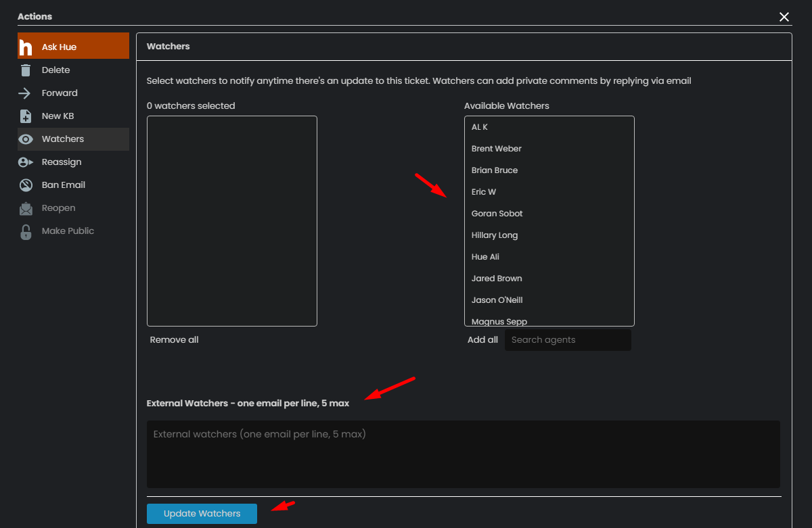Image resolution: width=812 pixels, height=528 pixels.
Task: Click the Remove all link
Action: coord(174,340)
